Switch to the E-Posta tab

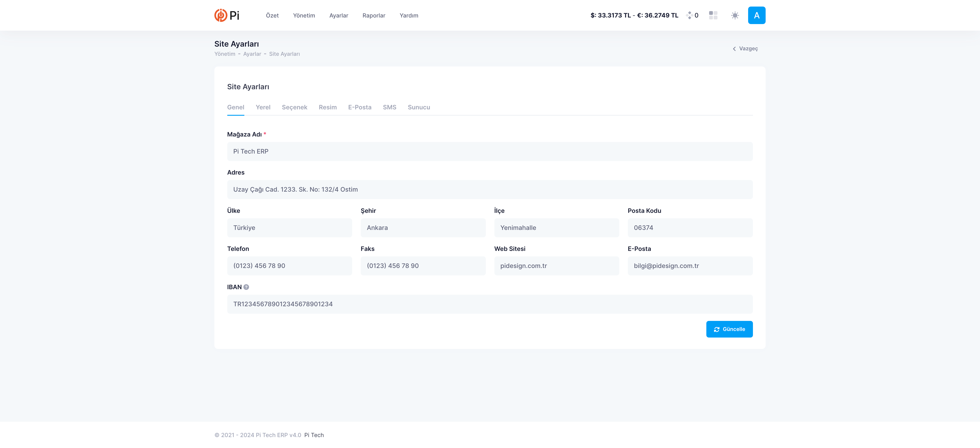pyautogui.click(x=359, y=107)
